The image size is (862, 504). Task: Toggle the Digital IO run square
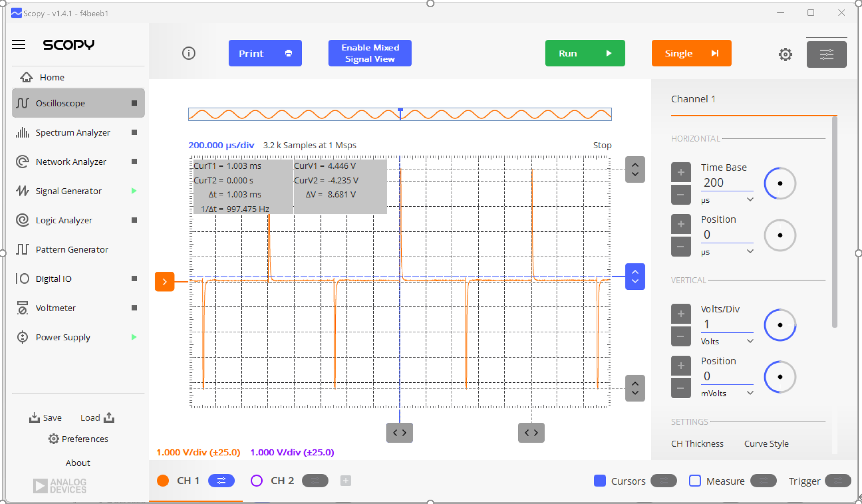pyautogui.click(x=134, y=278)
